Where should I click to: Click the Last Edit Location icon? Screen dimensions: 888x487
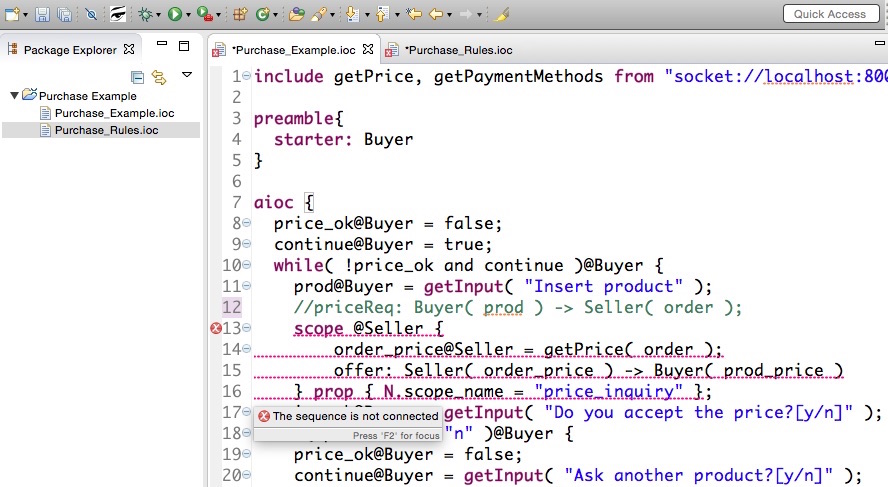(x=414, y=14)
